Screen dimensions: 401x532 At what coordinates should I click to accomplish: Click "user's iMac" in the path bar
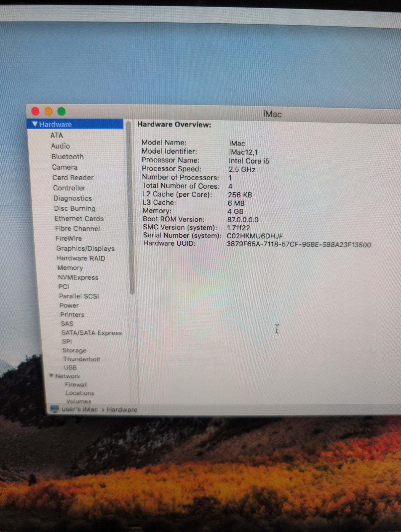click(80, 409)
